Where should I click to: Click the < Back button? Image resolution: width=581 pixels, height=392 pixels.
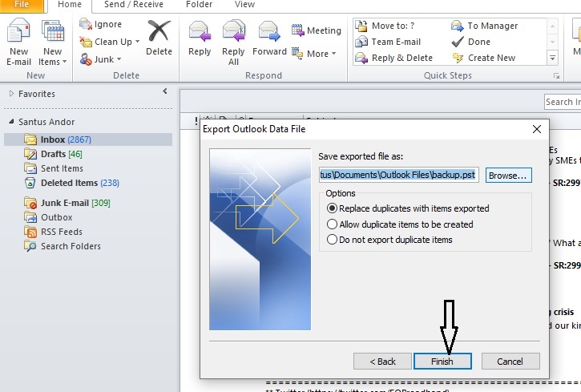pos(382,362)
